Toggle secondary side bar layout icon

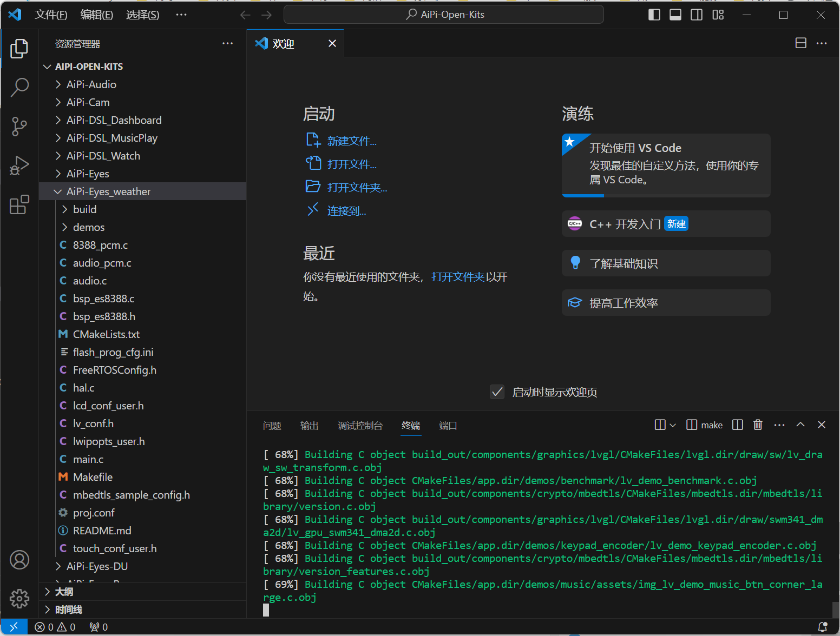[x=697, y=15]
